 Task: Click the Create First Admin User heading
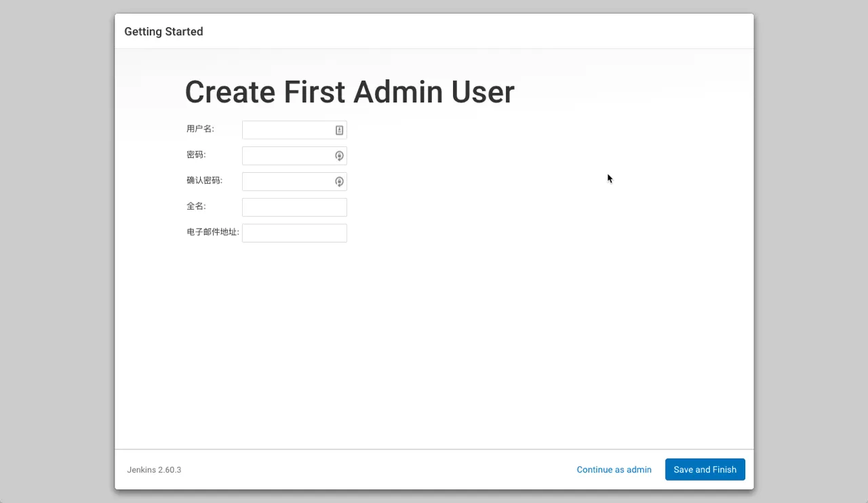(349, 92)
